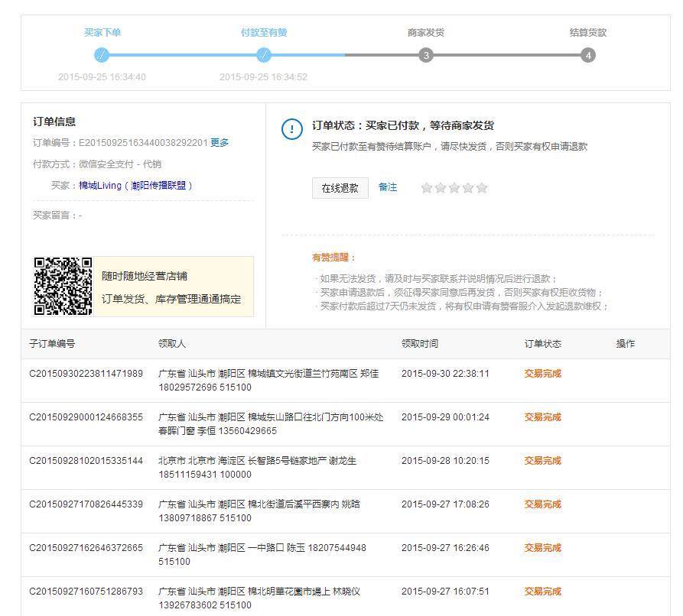The width and height of the screenshot is (683, 616).
Task: Select order number E20150925163440038292201
Action: (x=143, y=143)
